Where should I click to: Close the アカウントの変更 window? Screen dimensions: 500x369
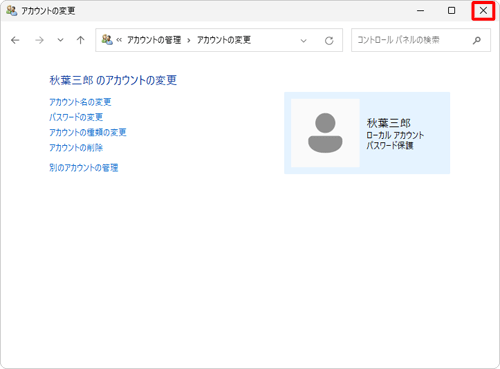[x=483, y=11]
